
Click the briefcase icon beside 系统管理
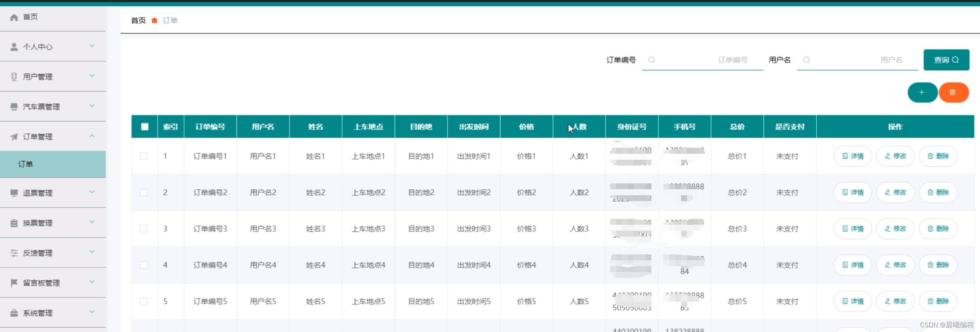point(14,313)
